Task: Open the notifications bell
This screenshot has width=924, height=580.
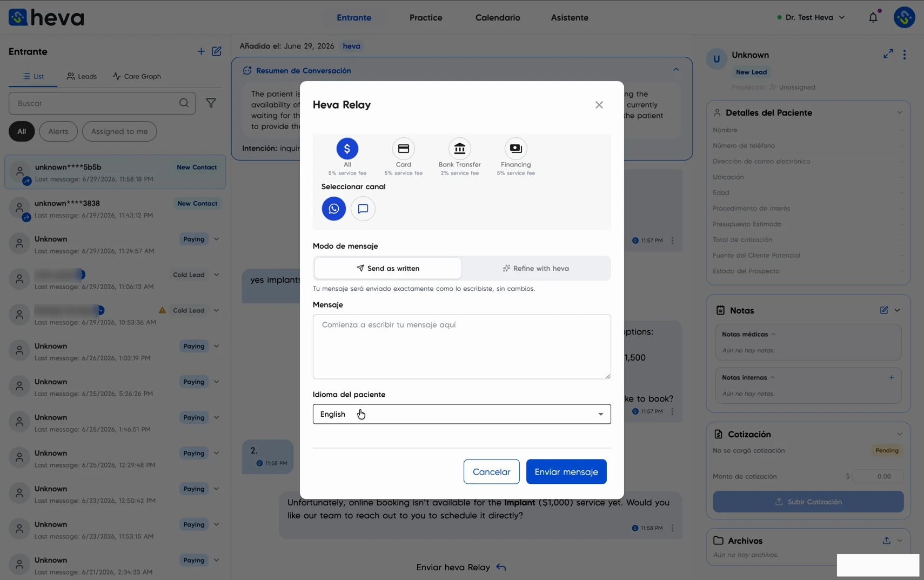Action: pyautogui.click(x=873, y=17)
